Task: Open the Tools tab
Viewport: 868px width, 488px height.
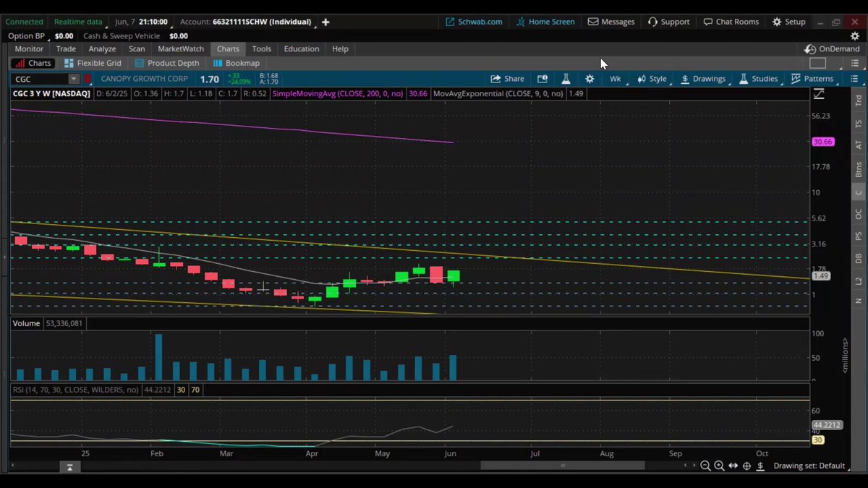Action: pos(262,49)
